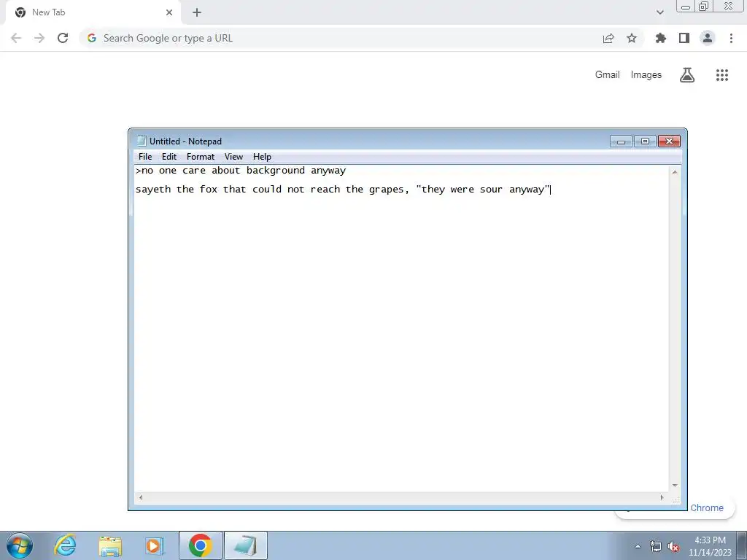Close the New Tab tab
This screenshot has height=560, width=747.
point(169,12)
